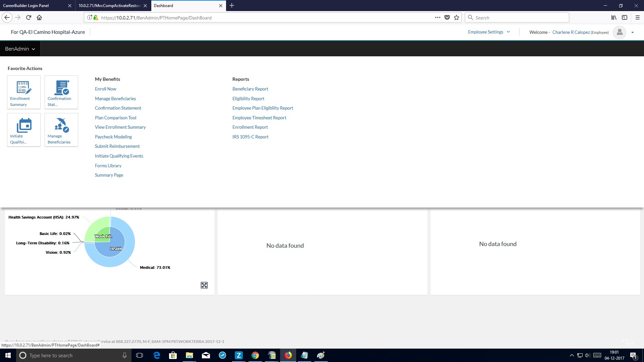This screenshot has height=362, width=644.
Task: Bookmark this page with the star icon
Action: [457, 18]
